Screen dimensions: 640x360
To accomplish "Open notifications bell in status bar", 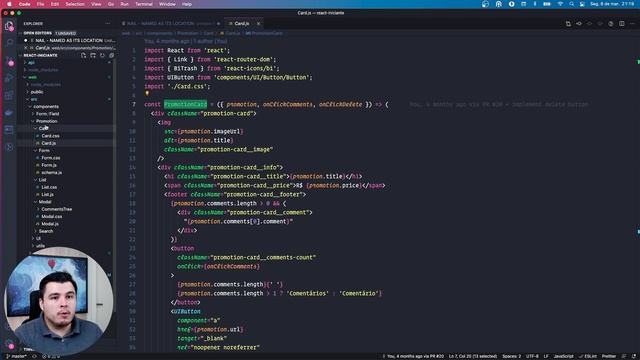I will [633, 356].
